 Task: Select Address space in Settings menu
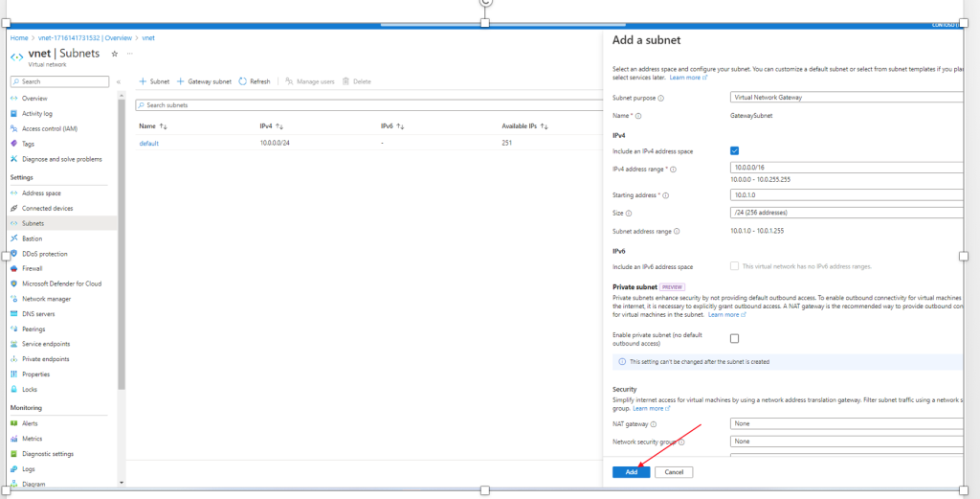click(41, 193)
